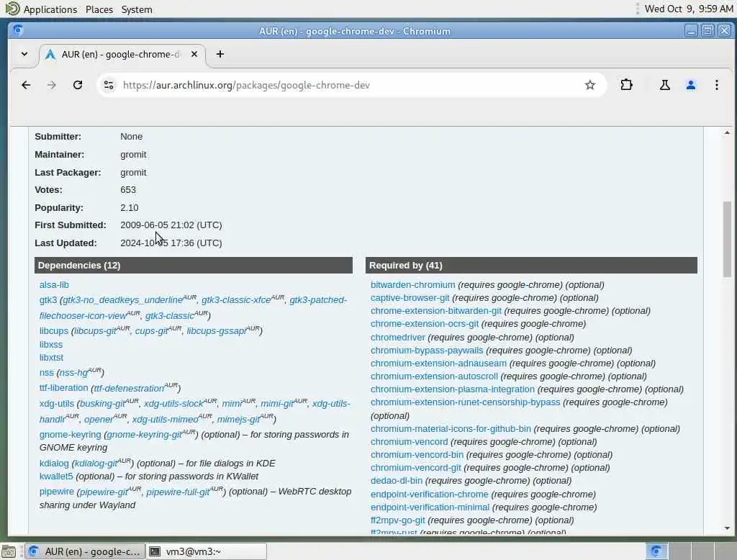Expand the tab search dropdown

tap(24, 54)
